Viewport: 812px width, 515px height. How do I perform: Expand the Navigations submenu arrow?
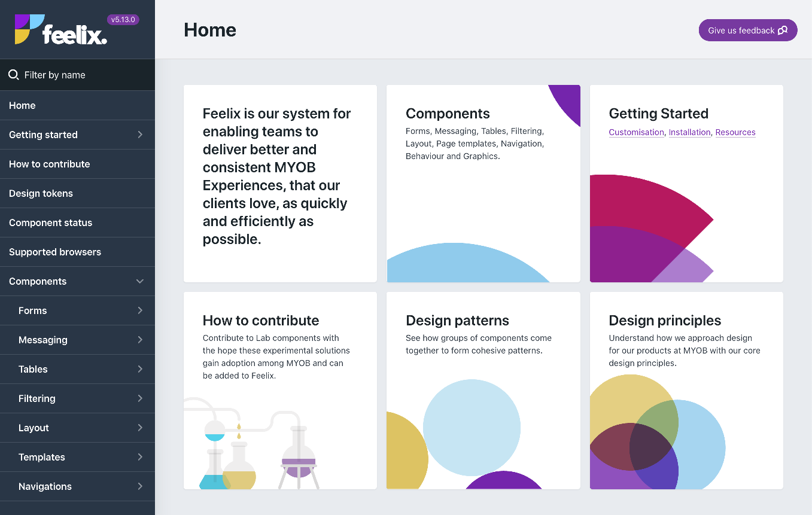click(140, 486)
